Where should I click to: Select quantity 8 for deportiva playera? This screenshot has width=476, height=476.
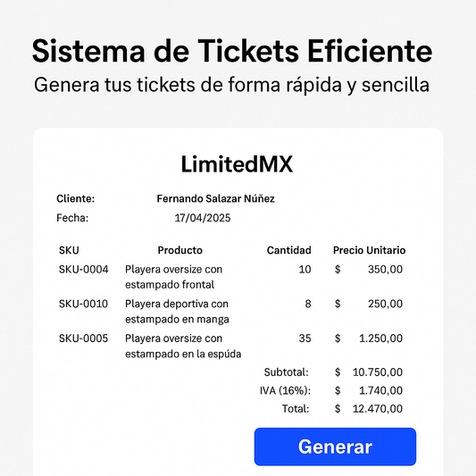[x=308, y=304]
